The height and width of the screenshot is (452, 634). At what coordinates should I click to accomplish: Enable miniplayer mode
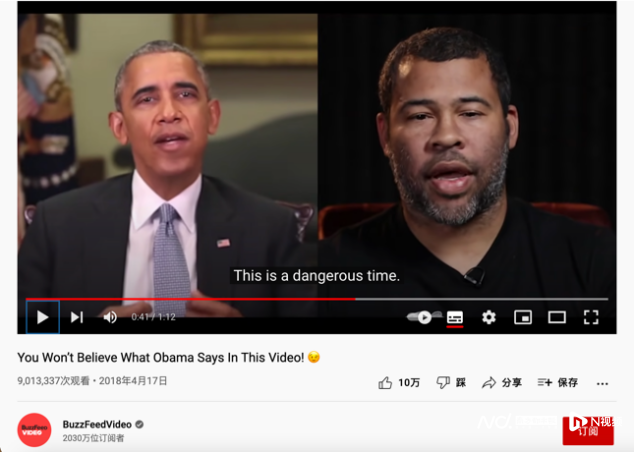coord(523,317)
